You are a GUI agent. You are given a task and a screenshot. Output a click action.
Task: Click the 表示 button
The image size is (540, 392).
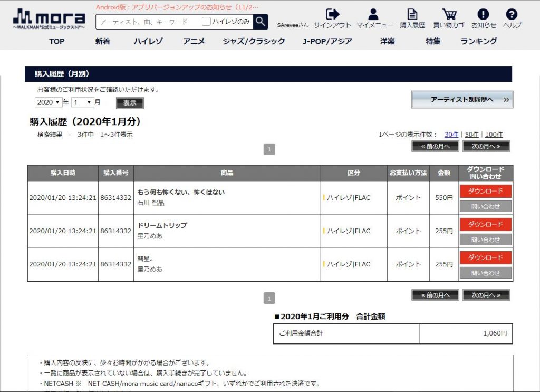(130, 103)
